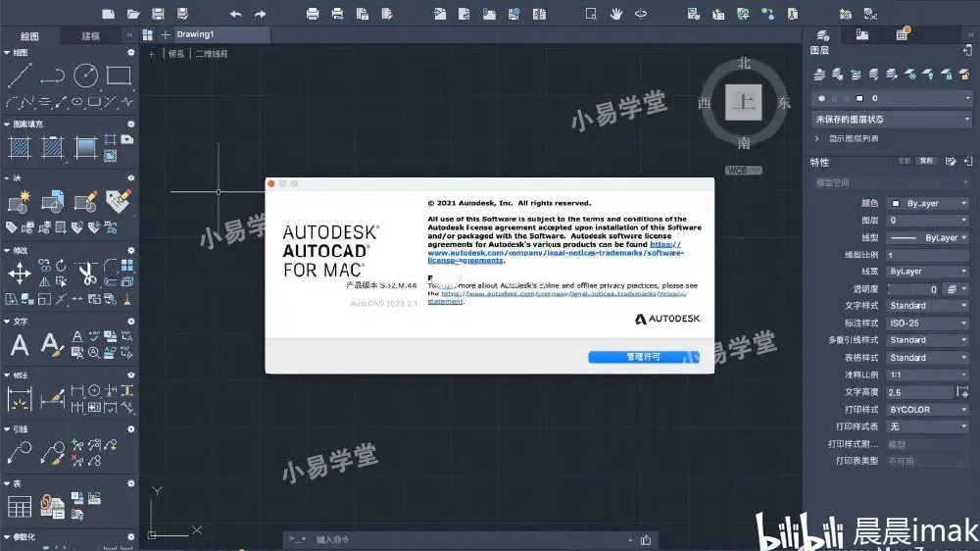Screen dimensions: 980x551
Task: Open software license agreements link
Action: [555, 253]
